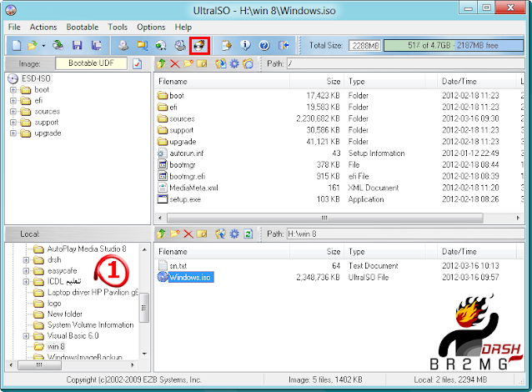532x392 pixels.
Task: Sort image list by Date/Time column header
Action: [476, 82]
